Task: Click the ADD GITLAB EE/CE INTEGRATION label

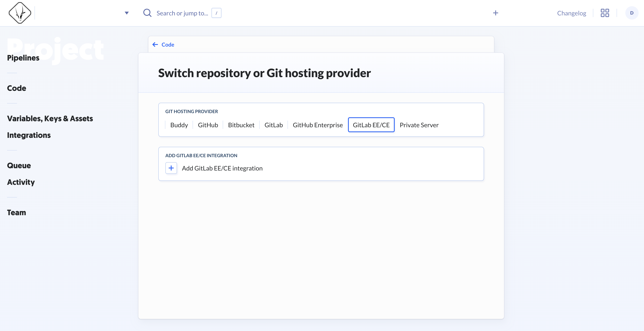Action: point(201,156)
